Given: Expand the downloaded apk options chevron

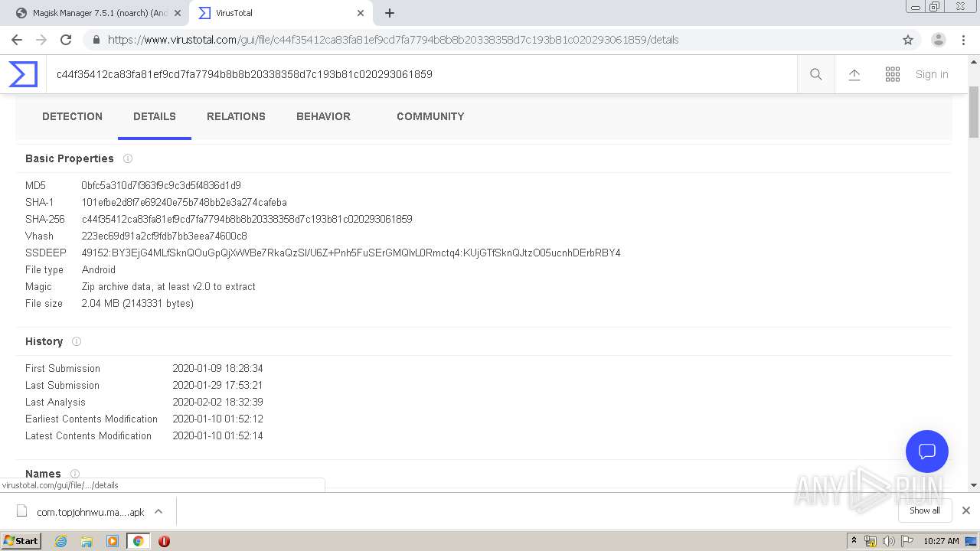Looking at the screenshot, I should point(158,511).
